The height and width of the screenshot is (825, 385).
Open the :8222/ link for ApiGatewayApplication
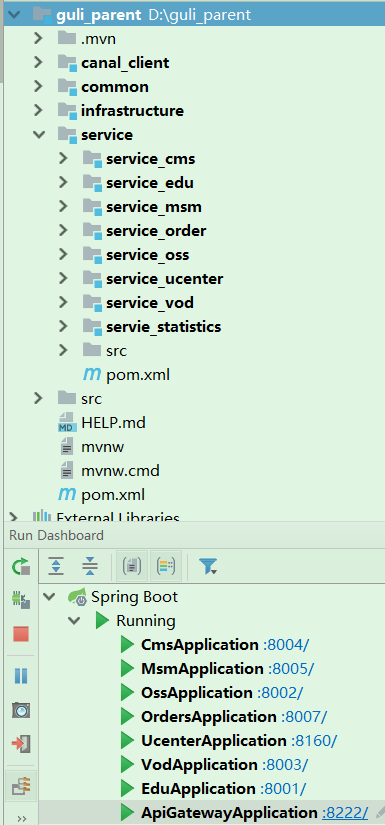[345, 813]
